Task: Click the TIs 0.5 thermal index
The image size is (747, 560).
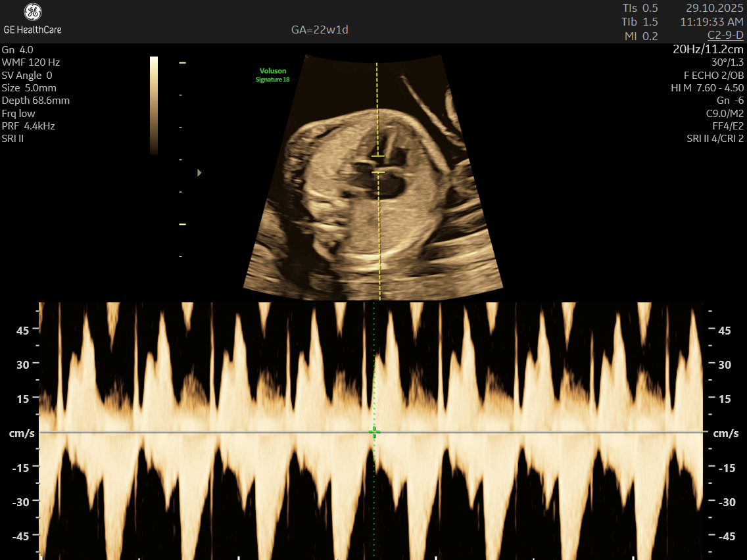Action: coord(640,9)
